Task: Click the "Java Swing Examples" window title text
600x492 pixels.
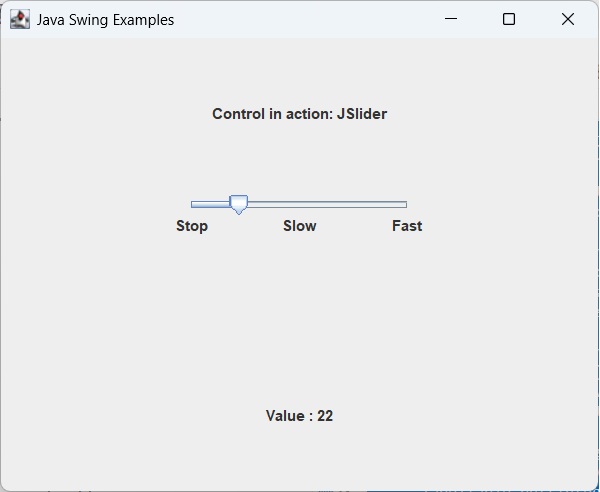Action: (x=105, y=20)
